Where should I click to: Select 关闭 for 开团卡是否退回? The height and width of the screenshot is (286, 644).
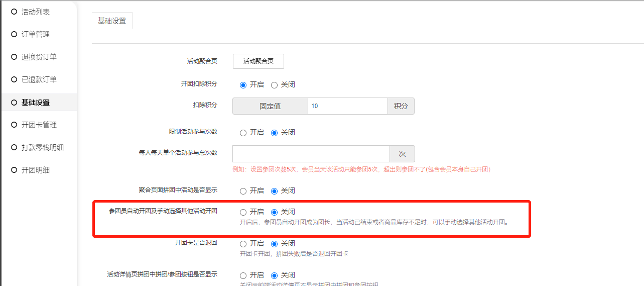[275, 244]
